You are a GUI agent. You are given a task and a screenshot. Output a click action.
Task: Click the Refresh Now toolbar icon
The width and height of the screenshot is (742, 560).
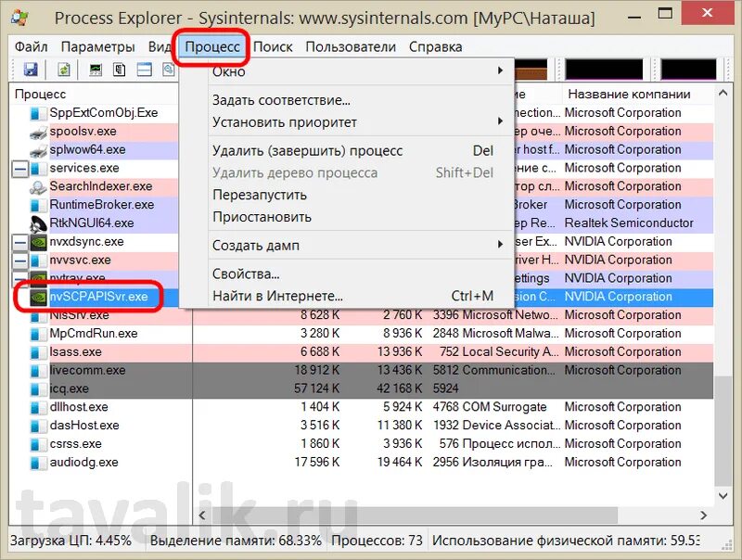pyautogui.click(x=63, y=70)
